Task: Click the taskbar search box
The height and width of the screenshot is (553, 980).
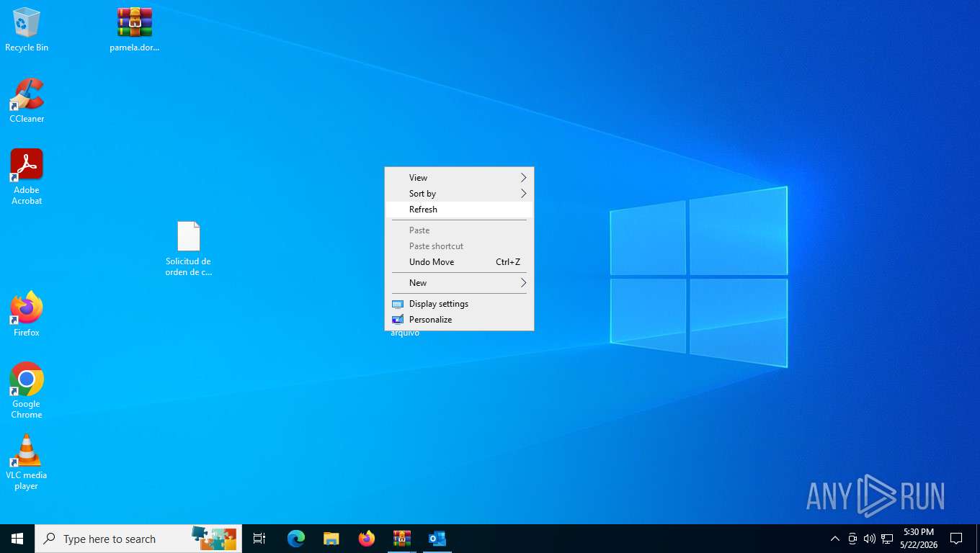Action: pos(138,539)
